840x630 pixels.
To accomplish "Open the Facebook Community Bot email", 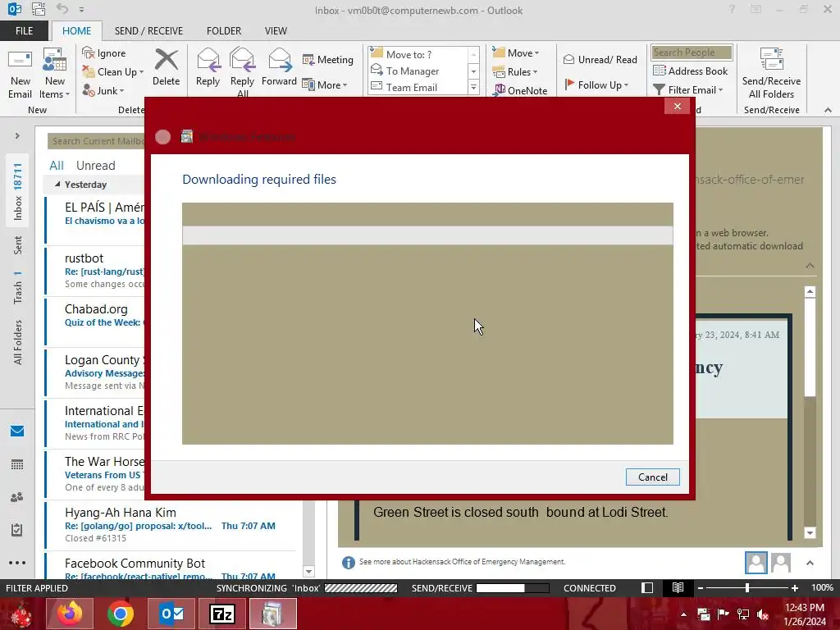I will (x=171, y=568).
